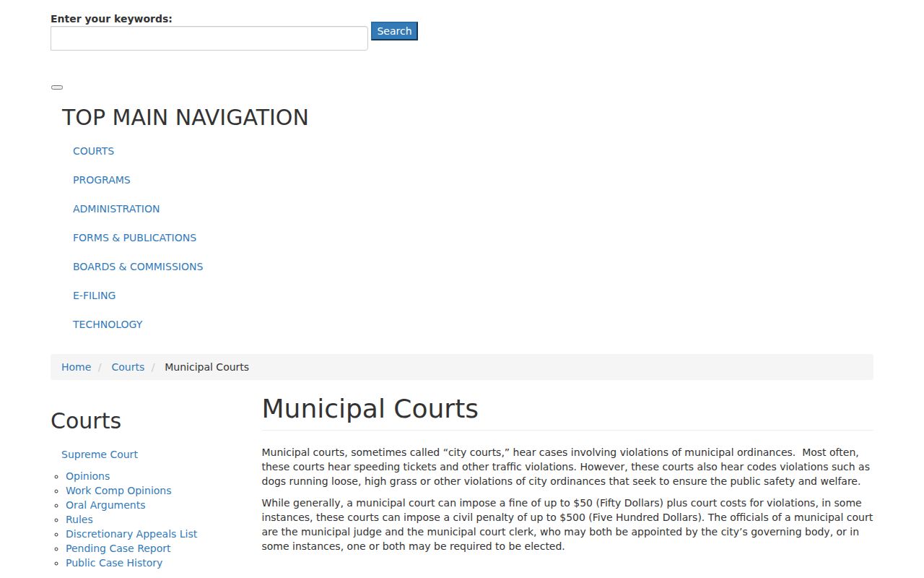Click the 'Enter your keywords:' label
This screenshot has height=578, width=924.
tap(111, 19)
